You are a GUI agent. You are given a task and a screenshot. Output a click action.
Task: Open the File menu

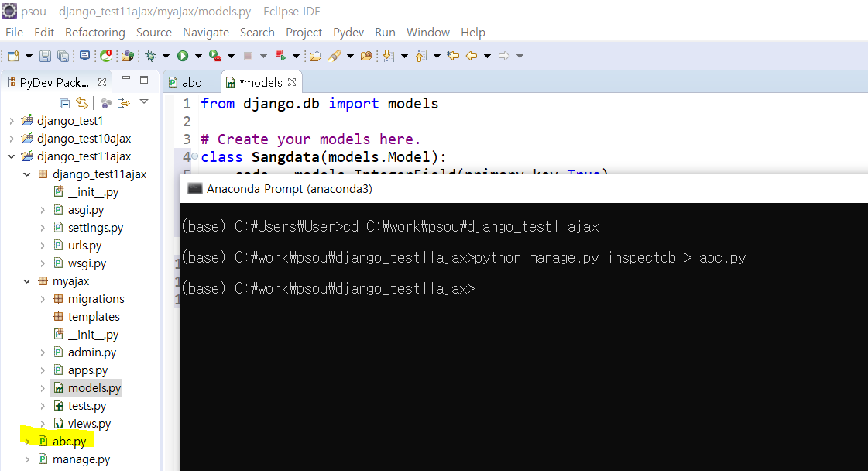[15, 32]
